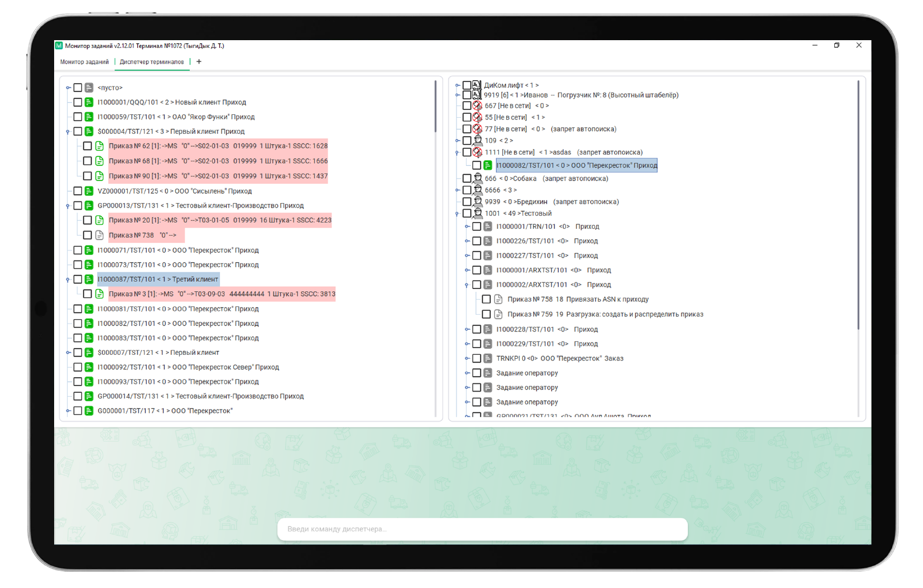
Task: Add a new tab with the plus button
Action: (x=199, y=62)
